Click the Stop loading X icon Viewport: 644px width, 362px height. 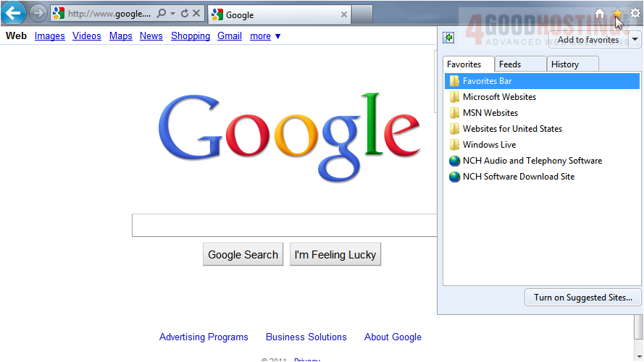pyautogui.click(x=196, y=14)
